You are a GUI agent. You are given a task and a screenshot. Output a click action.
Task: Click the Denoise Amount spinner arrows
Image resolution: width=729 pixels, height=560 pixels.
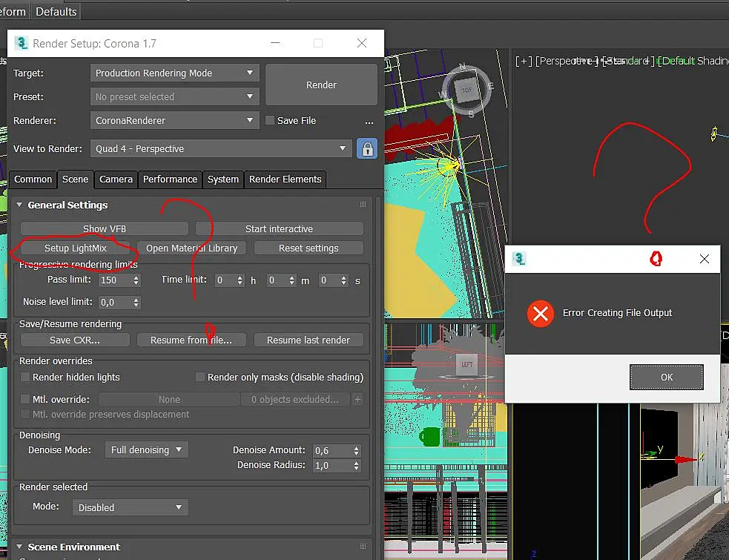tap(356, 451)
